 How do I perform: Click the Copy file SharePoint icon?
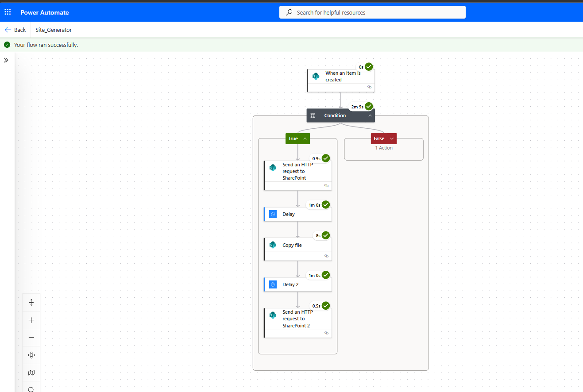273,245
